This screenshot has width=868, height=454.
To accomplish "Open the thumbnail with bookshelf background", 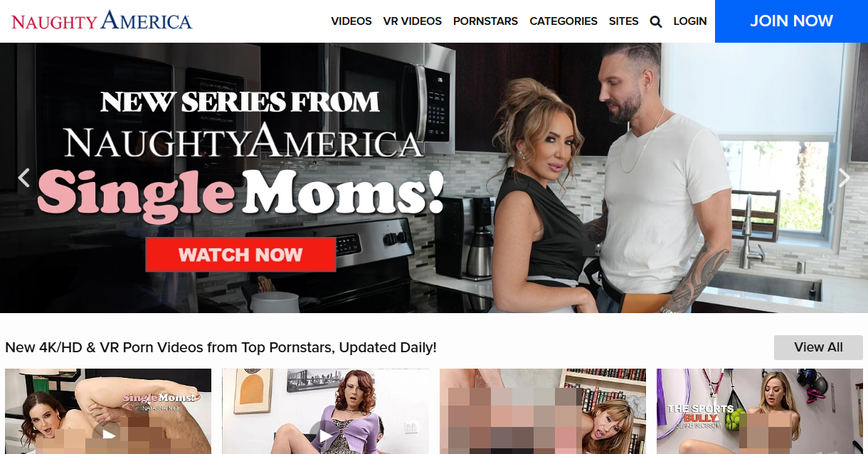I will click(543, 411).
